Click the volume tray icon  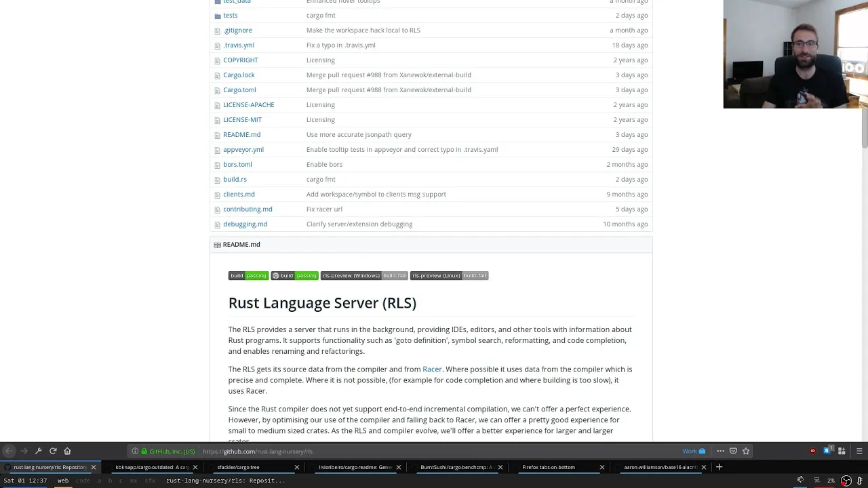800,480
